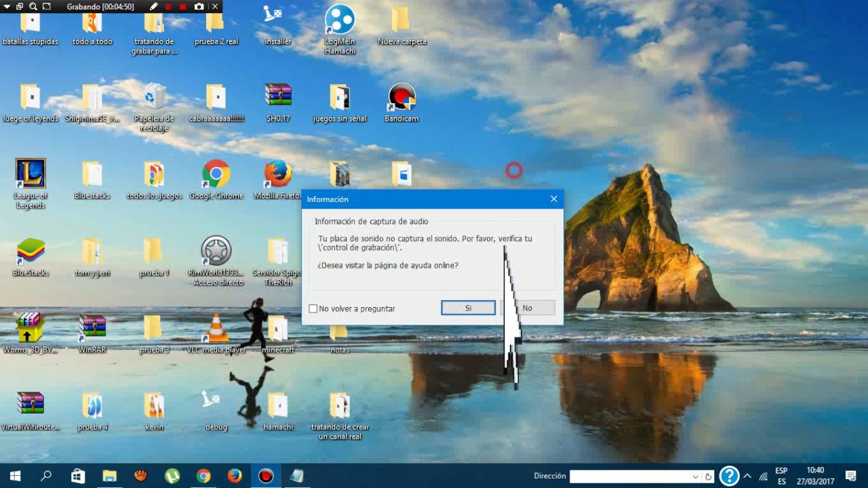The width and height of the screenshot is (868, 488).
Task: Select the RimWorld Acceso directo shortcut
Action: coord(216,262)
